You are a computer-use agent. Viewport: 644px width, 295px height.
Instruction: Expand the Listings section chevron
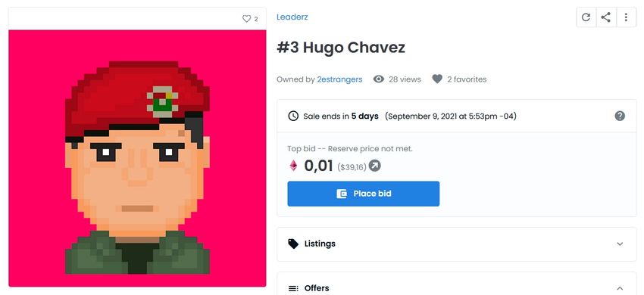pos(620,244)
